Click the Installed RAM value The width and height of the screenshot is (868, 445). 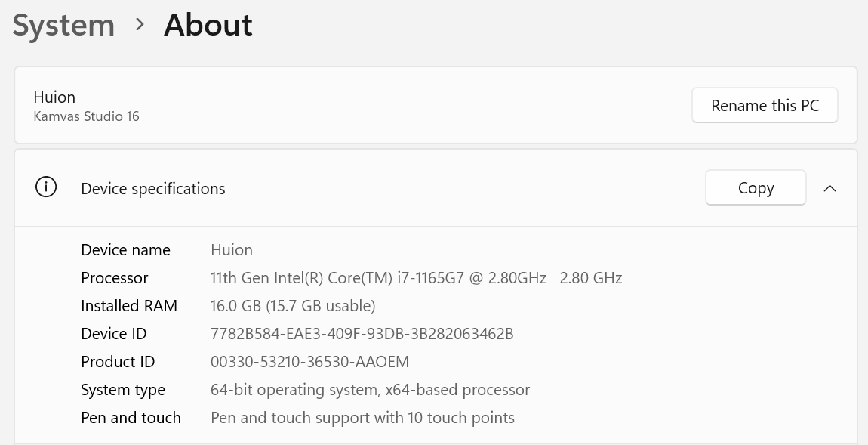click(x=293, y=305)
